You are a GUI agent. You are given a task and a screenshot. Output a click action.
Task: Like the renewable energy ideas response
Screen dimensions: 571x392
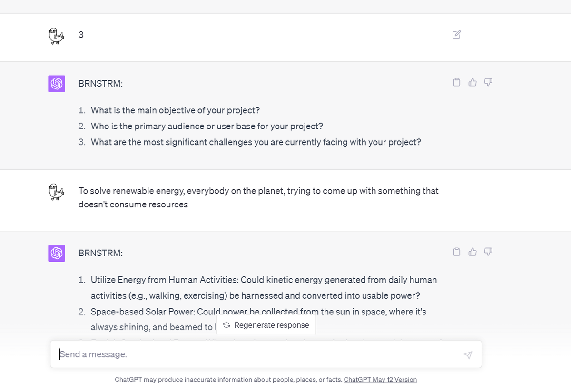coord(473,252)
